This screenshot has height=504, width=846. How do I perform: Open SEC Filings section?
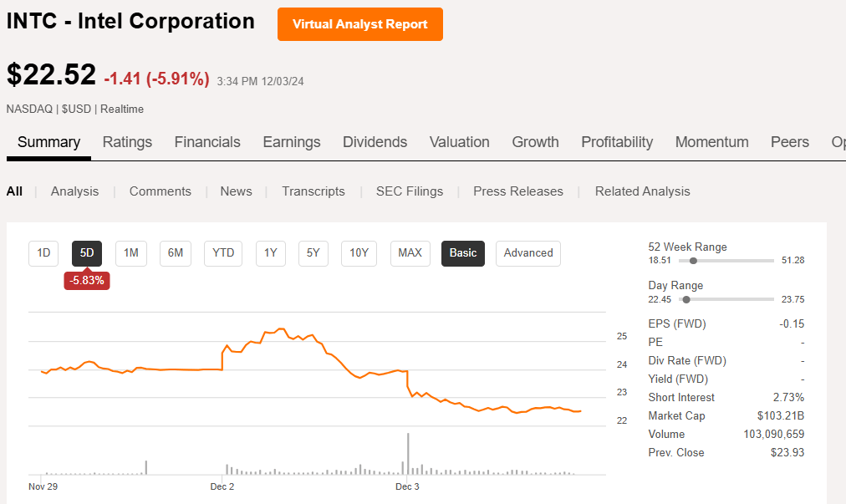[409, 191]
